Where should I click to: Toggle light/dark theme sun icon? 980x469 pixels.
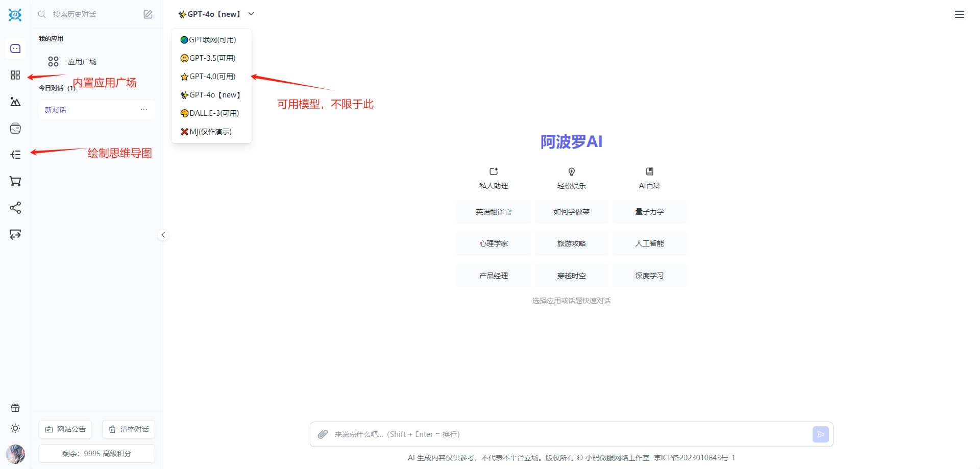(x=15, y=428)
